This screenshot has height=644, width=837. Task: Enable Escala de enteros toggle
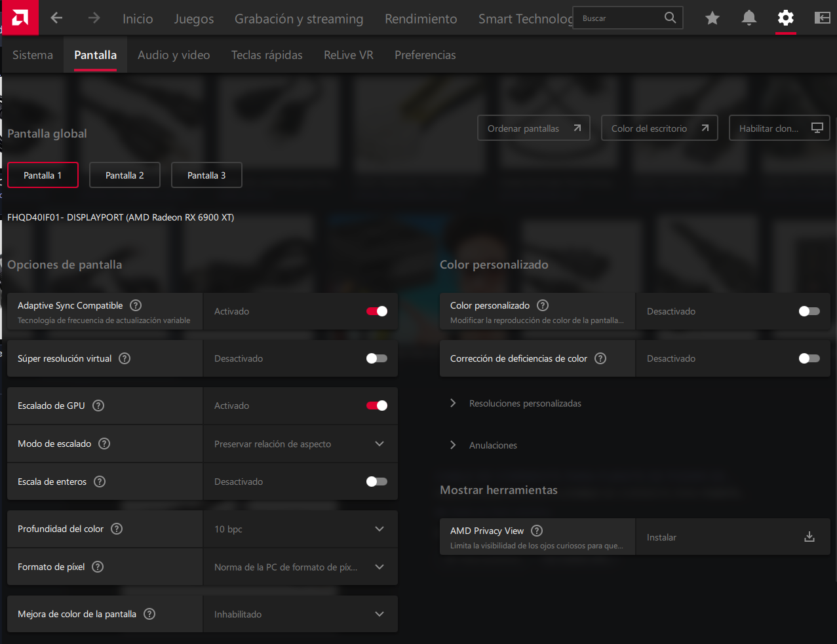pyautogui.click(x=377, y=482)
